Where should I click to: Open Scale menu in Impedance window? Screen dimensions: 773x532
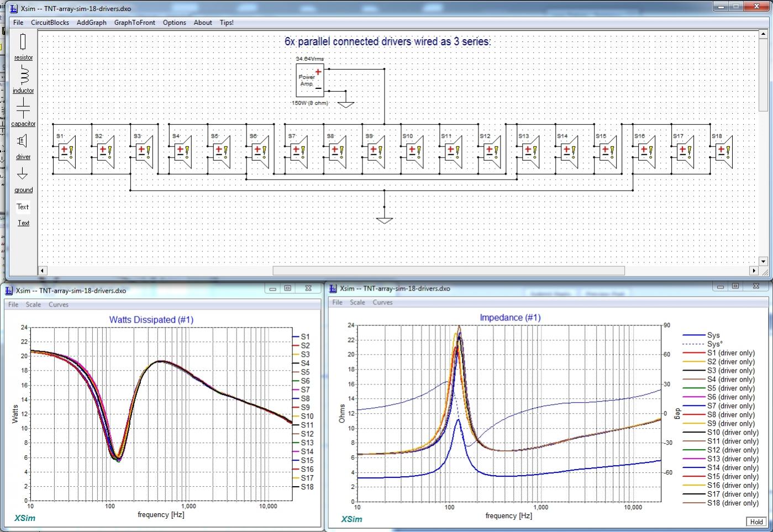(x=357, y=302)
